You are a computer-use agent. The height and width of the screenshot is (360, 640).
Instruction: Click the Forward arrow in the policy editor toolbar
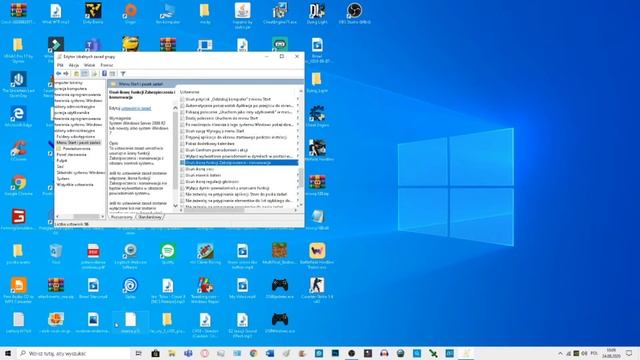pyautogui.click(x=66, y=73)
